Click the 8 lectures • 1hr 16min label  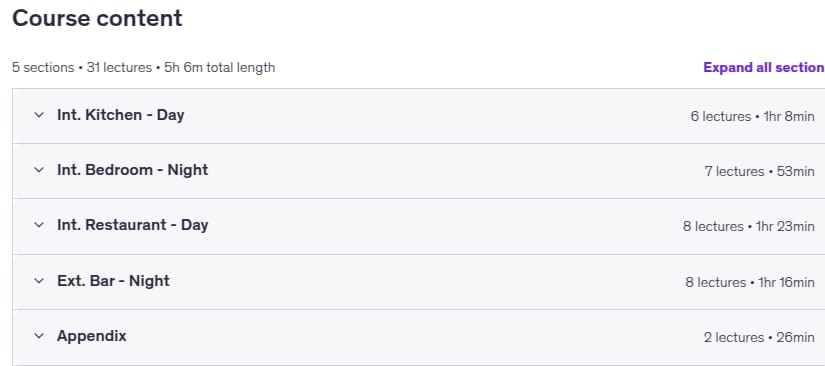click(x=750, y=282)
